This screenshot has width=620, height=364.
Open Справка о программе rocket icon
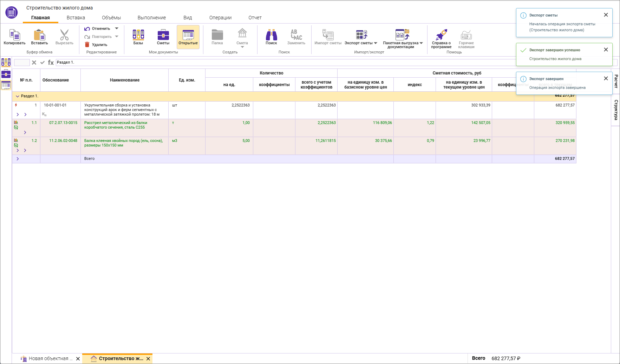[x=441, y=35]
